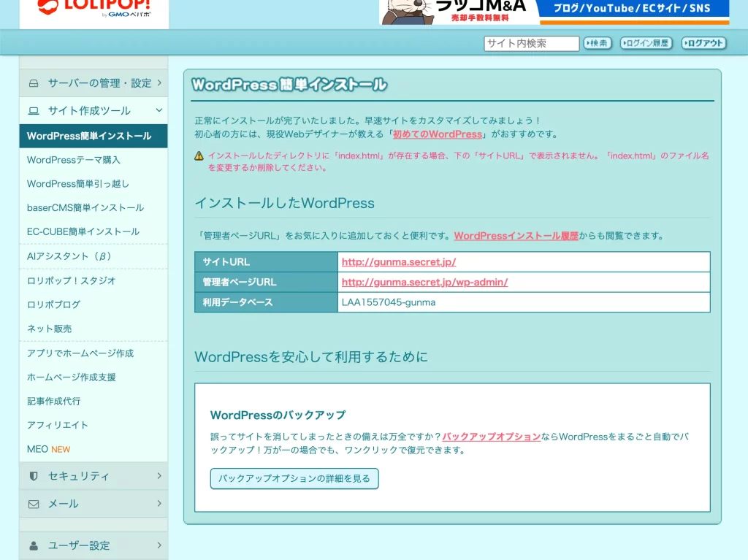Screen dimensions: 748x560
Task: Click the ログアウト button
Action: pos(703,43)
